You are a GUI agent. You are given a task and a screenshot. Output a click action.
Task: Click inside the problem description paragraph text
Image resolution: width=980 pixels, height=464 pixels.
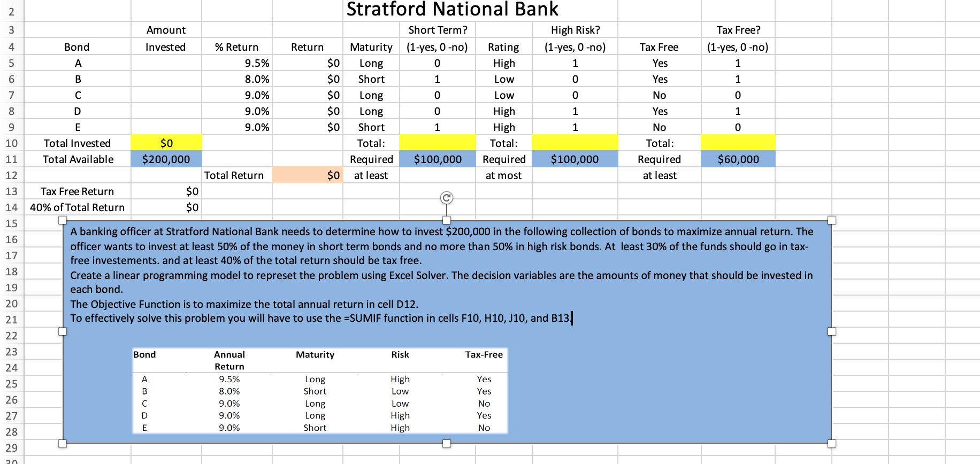pos(442,275)
